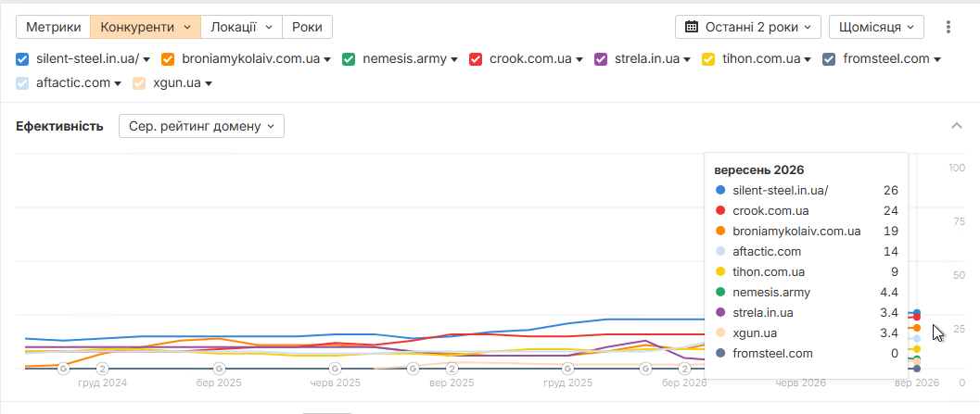Viewport: 980px width, 414px height.
Task: Open the Локації tab dropdown
Action: [241, 27]
